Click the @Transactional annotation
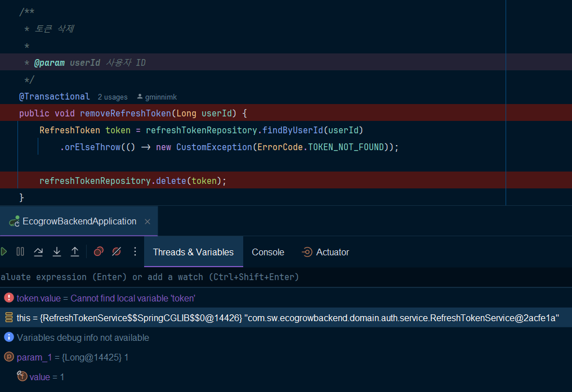572x392 pixels. tap(55, 97)
